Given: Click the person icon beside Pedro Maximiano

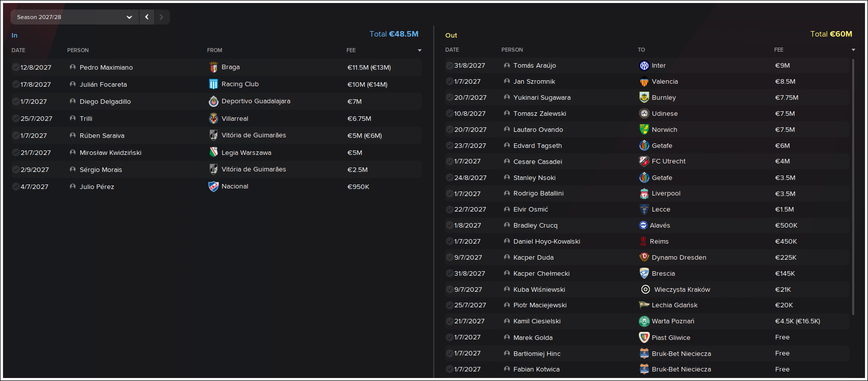Looking at the screenshot, I should click(x=73, y=67).
